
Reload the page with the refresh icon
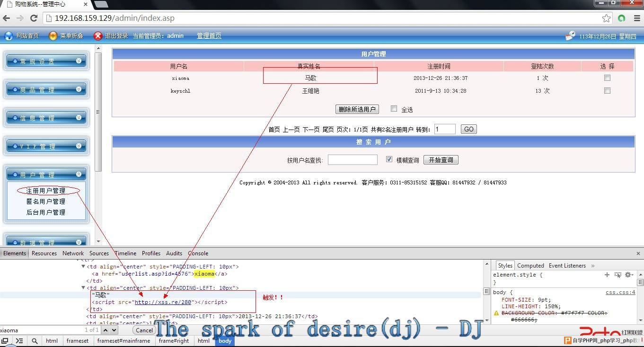tap(34, 18)
